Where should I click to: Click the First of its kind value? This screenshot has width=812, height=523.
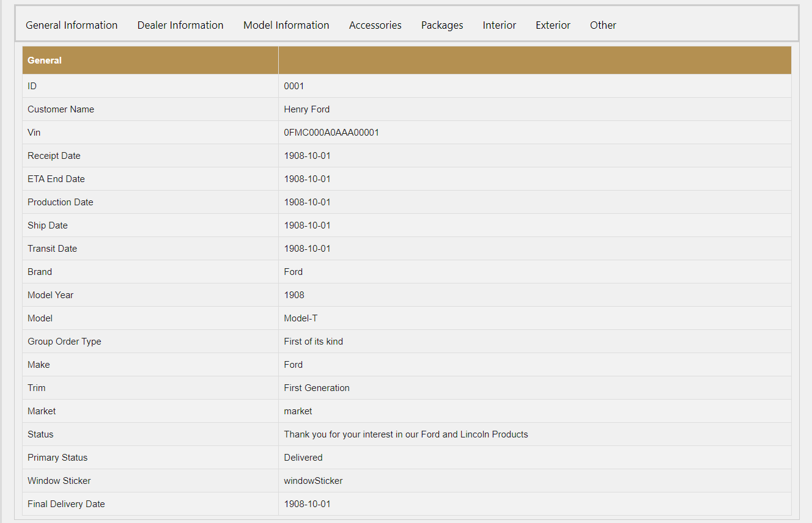click(x=314, y=342)
